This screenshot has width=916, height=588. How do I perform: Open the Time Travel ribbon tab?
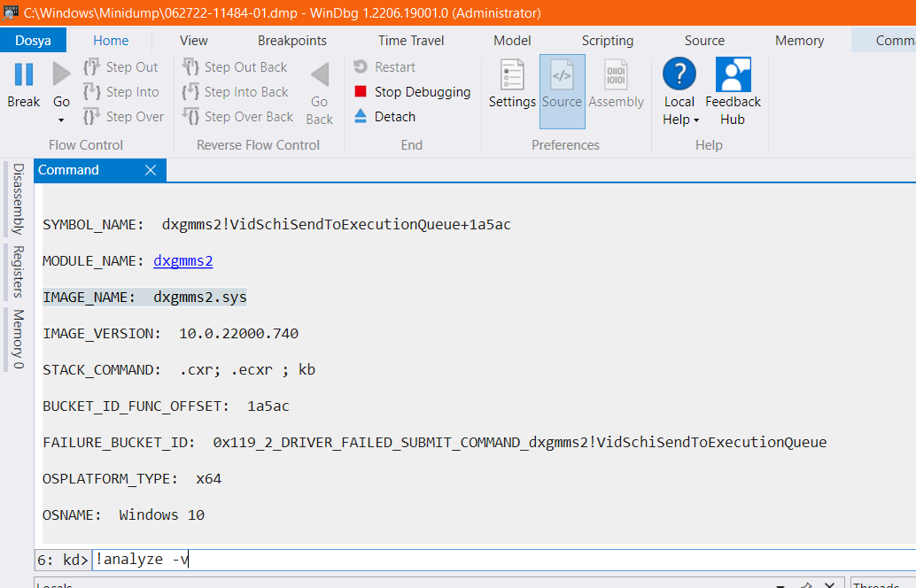coord(411,40)
